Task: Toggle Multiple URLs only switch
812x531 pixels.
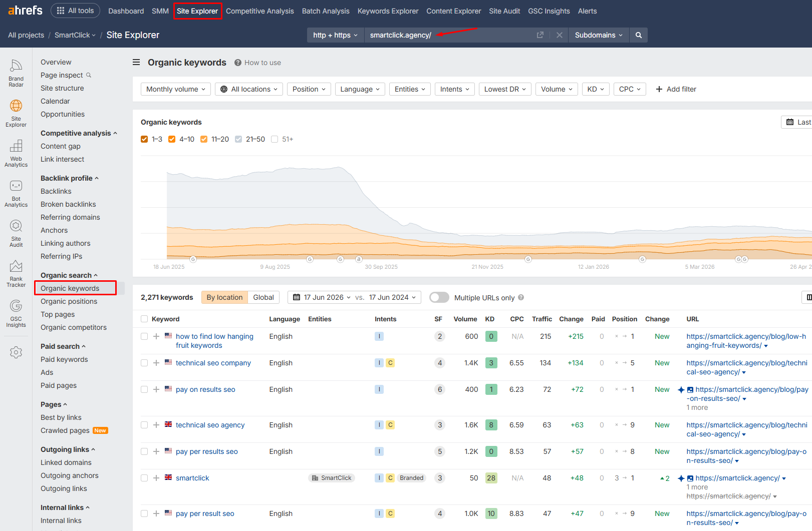Action: [439, 297]
